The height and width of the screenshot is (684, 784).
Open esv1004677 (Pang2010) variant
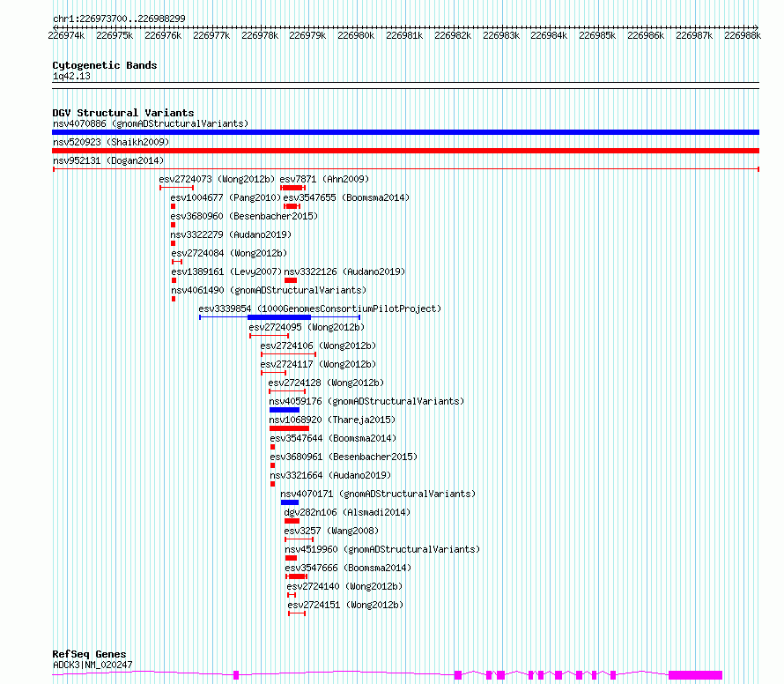coord(226,197)
